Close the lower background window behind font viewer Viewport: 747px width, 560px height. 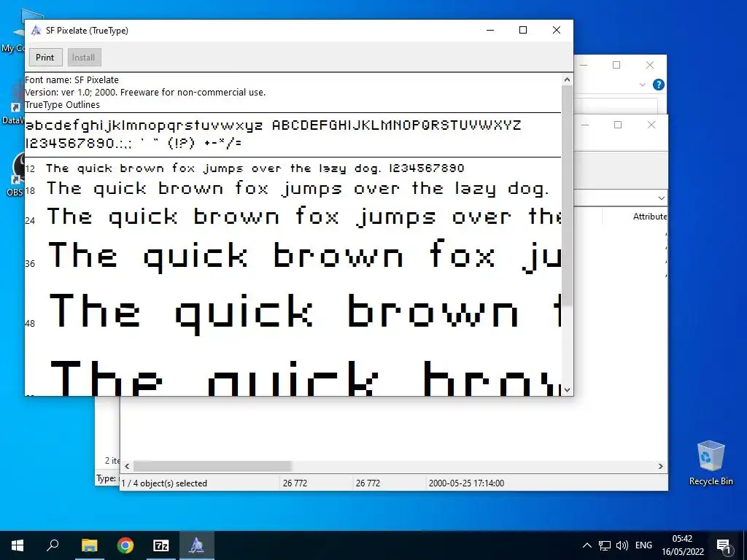point(651,125)
